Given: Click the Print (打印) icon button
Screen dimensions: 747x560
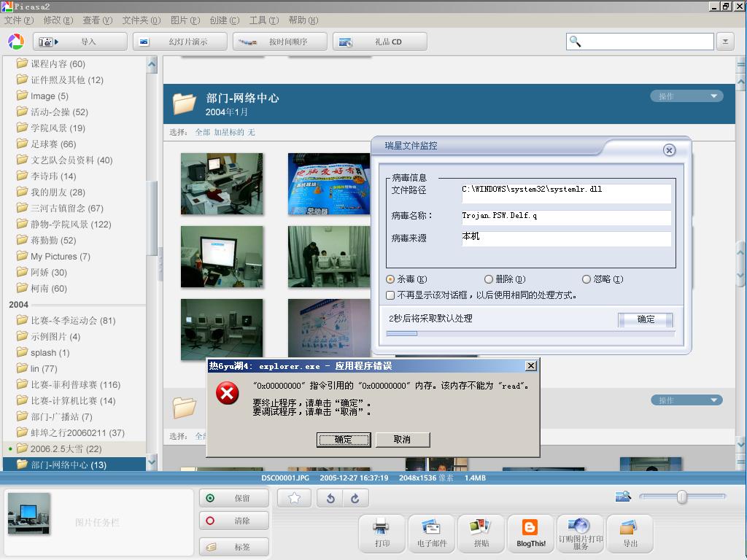Looking at the screenshot, I should (382, 533).
